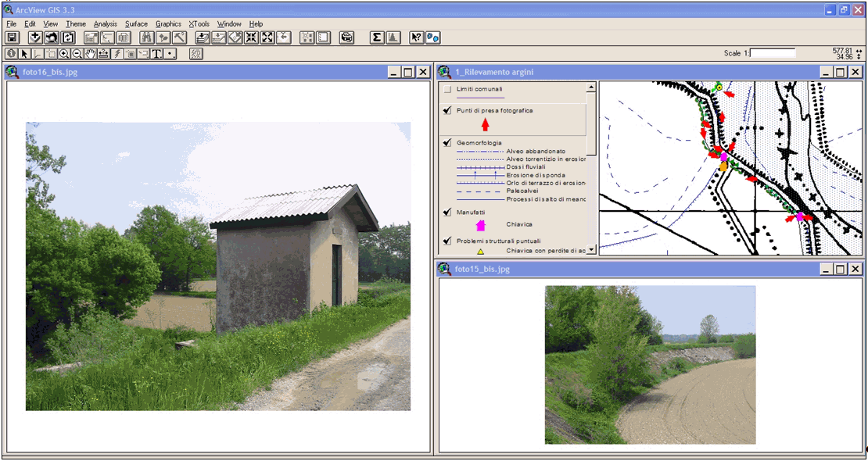Select the Measure ruler tool

tap(102, 54)
